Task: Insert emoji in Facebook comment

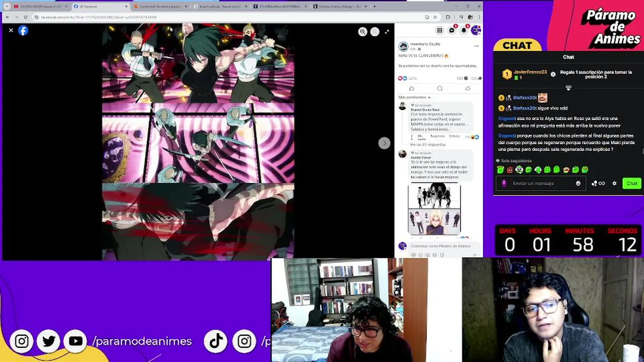Action: tap(421, 255)
